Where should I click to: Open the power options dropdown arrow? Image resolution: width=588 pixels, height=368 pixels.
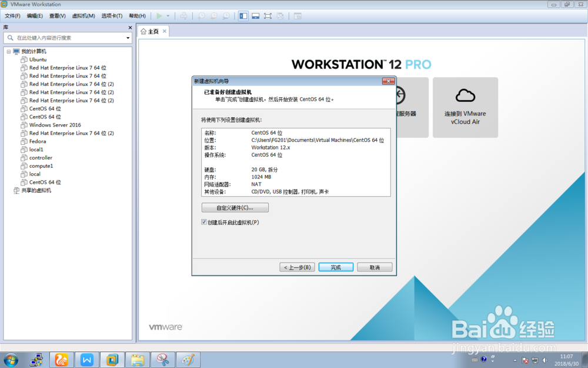tap(168, 16)
